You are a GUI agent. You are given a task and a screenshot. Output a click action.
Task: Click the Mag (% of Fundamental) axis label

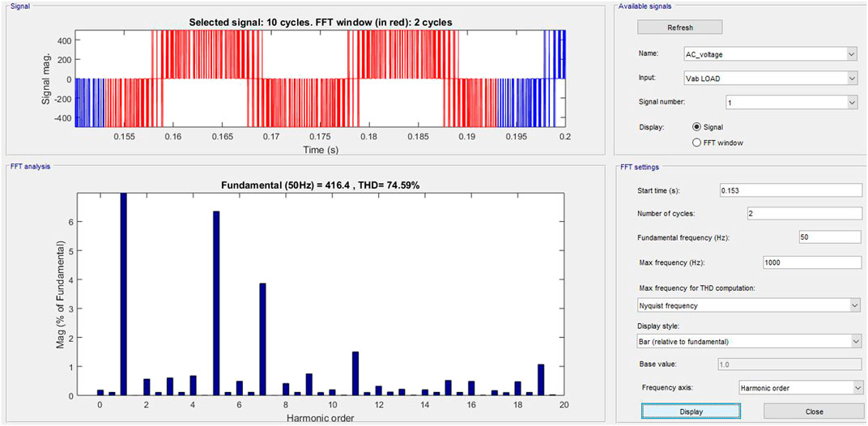click(62, 294)
